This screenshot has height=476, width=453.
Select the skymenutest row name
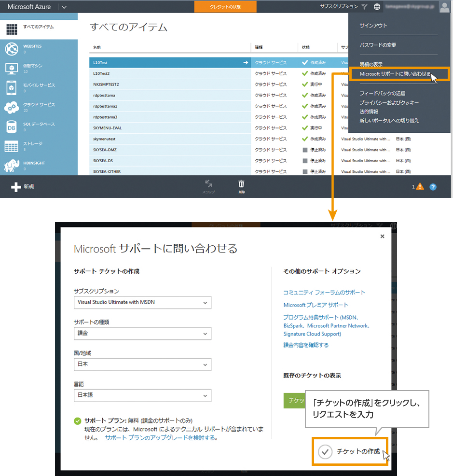[104, 139]
